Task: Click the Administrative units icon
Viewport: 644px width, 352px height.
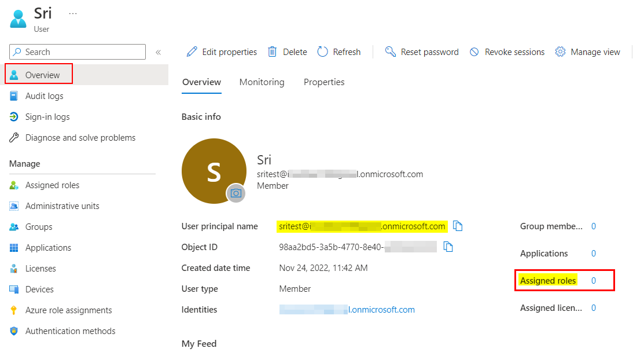Action: pyautogui.click(x=14, y=206)
